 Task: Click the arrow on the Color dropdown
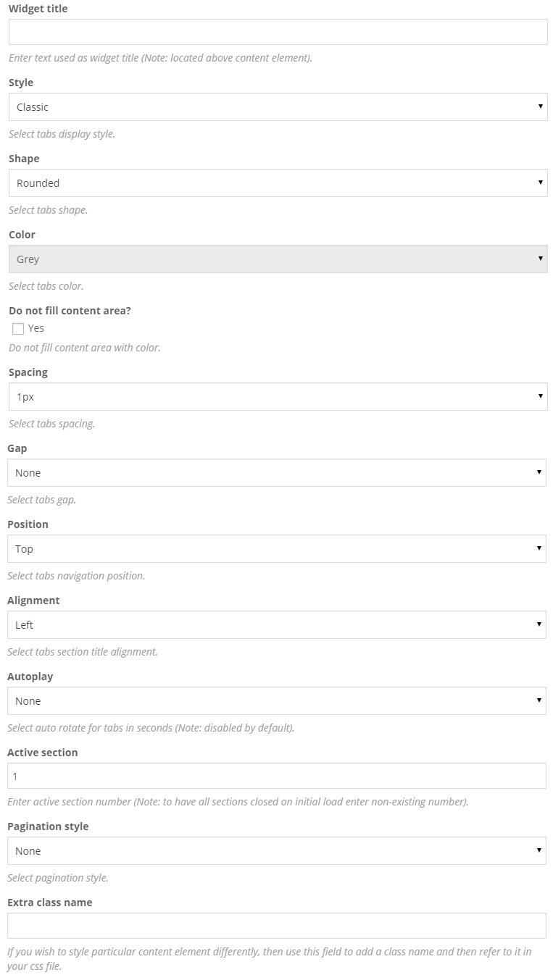[540, 259]
